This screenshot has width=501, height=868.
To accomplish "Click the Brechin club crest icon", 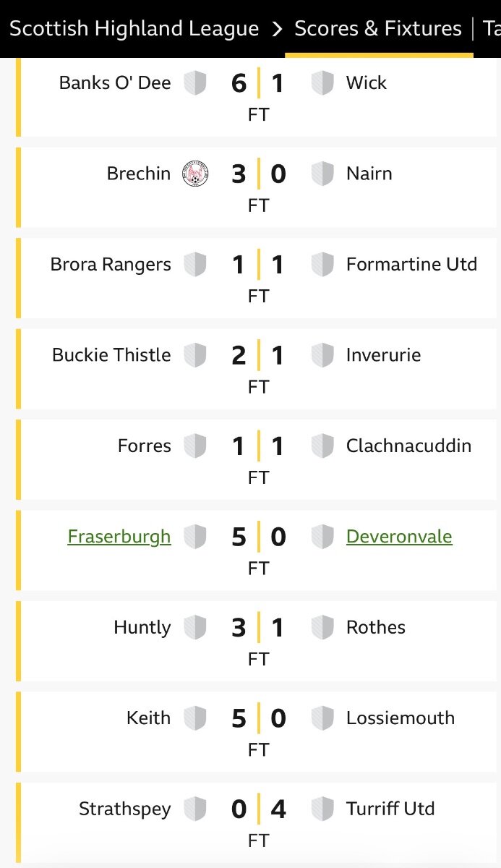I will click(195, 174).
